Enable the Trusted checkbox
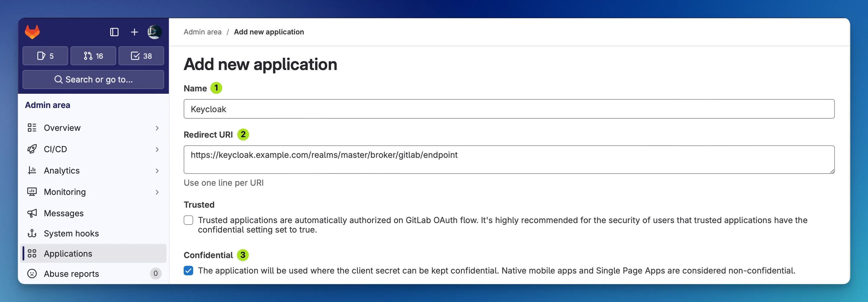Image resolution: width=868 pixels, height=302 pixels. 188,220
